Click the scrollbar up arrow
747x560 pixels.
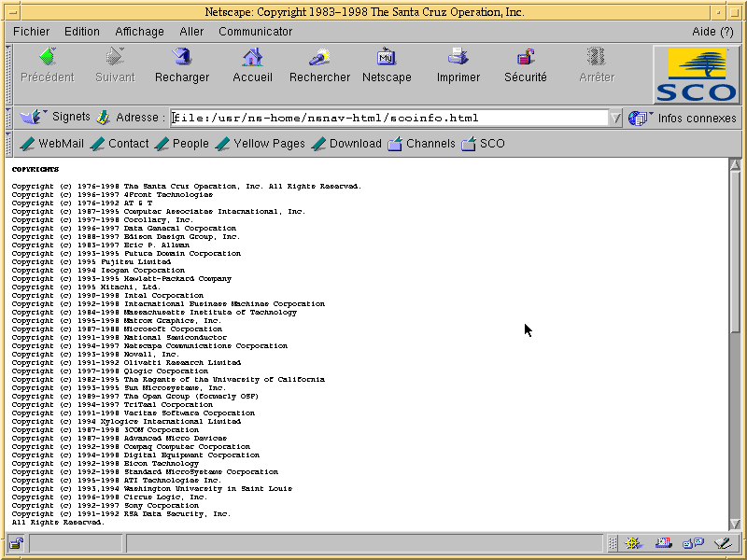[735, 165]
